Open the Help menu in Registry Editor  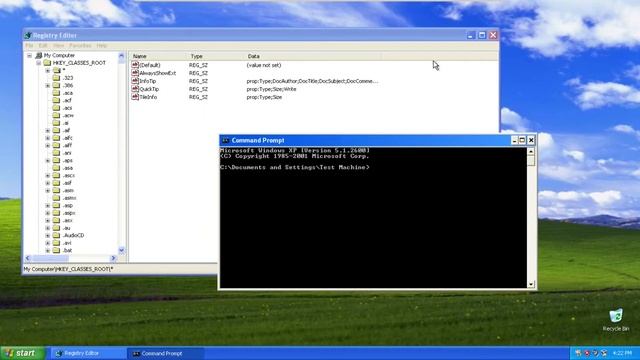click(x=102, y=46)
